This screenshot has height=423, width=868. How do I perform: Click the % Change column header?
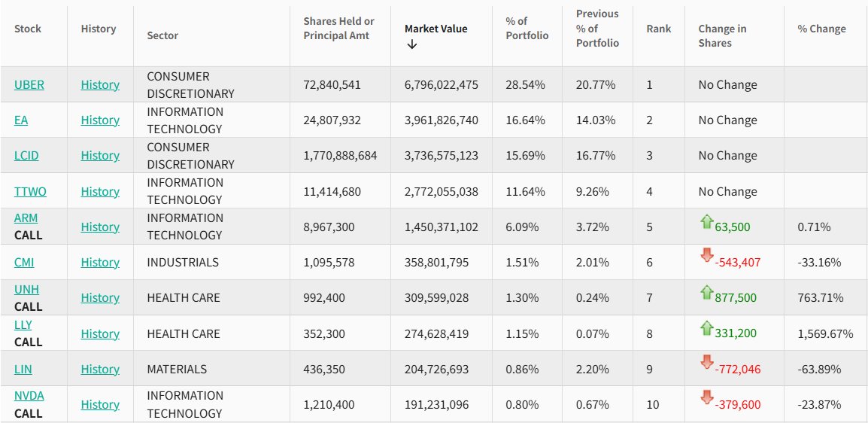point(821,29)
